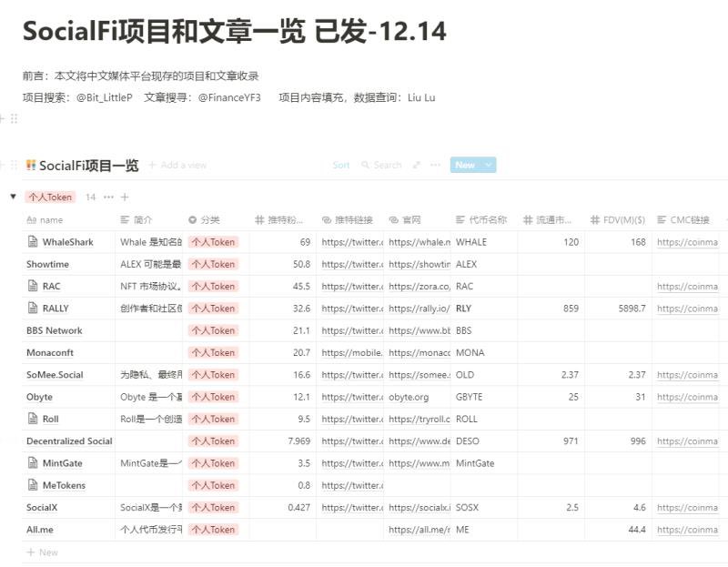The height and width of the screenshot is (567, 728).
Task: Click the 官网 column header
Action: tap(417, 219)
